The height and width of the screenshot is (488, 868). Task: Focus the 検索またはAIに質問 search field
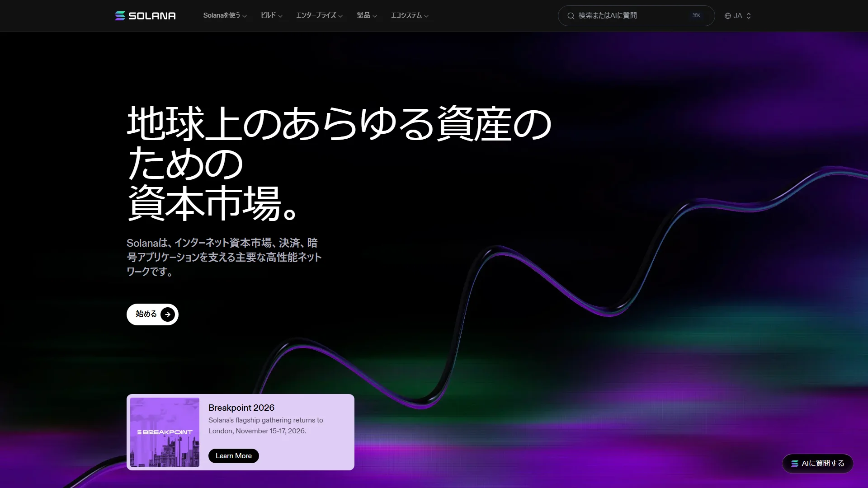pyautogui.click(x=636, y=16)
